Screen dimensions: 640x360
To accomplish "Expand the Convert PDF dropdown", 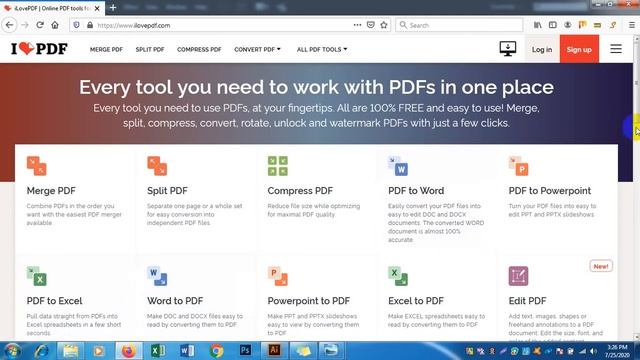I will coord(257,49).
